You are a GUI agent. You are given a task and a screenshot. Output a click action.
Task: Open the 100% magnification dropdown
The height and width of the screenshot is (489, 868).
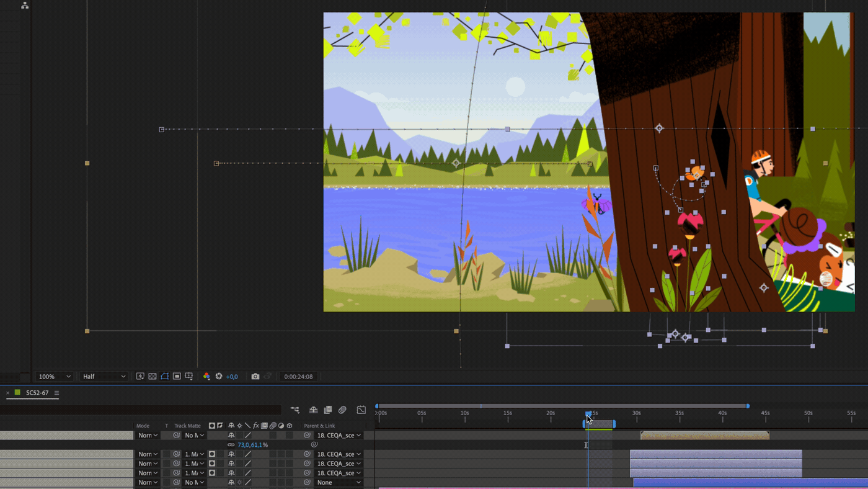pos(55,377)
